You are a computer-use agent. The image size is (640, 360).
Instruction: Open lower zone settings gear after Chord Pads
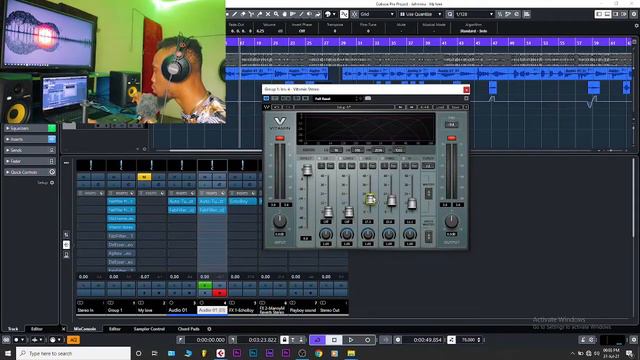coord(209,329)
